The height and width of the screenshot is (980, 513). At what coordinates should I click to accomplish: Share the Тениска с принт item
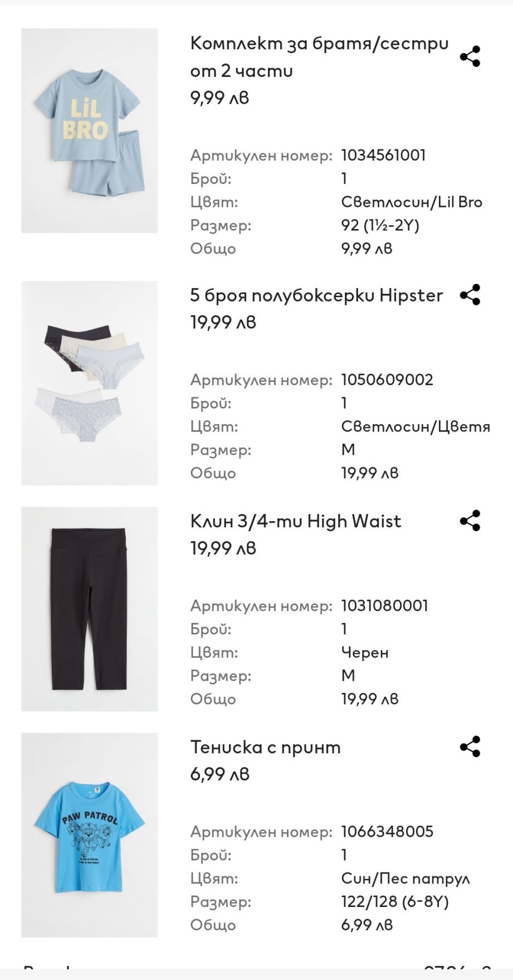click(470, 746)
